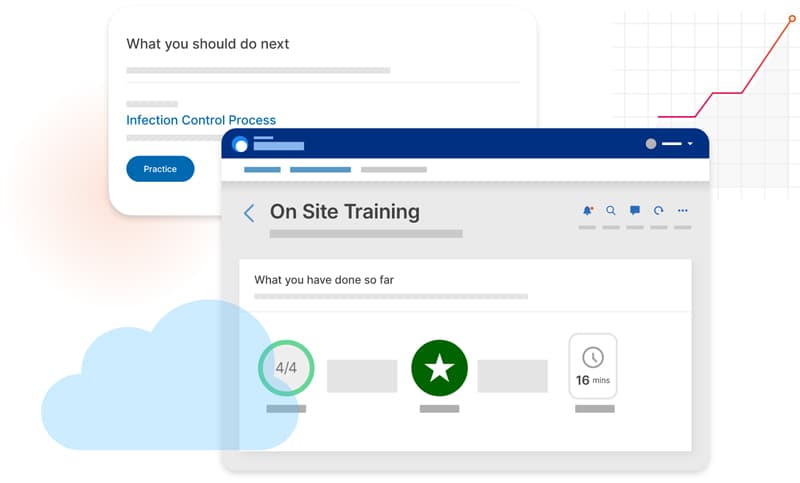This screenshot has height=483, width=800.
Task: Click the user avatar circle in header
Action: (x=651, y=144)
